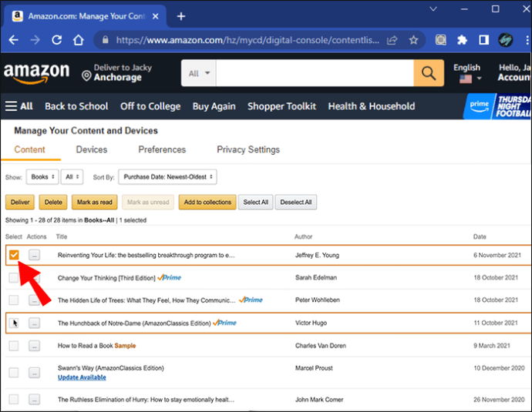Click the Date column header
This screenshot has width=532, height=412.
coord(480,236)
